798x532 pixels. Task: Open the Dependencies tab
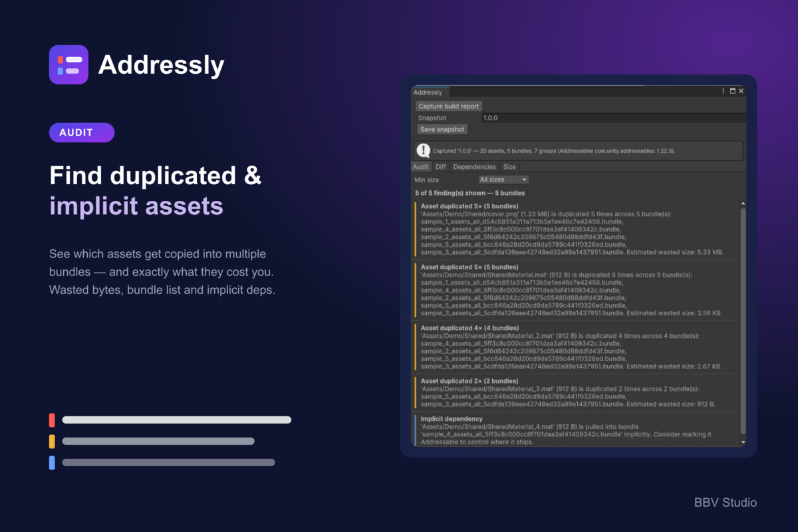(475, 167)
